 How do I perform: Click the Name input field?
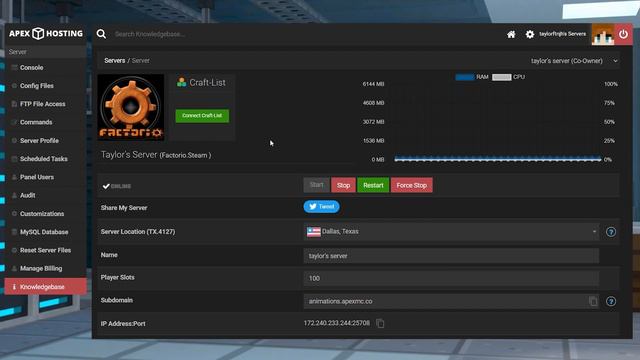point(451,256)
